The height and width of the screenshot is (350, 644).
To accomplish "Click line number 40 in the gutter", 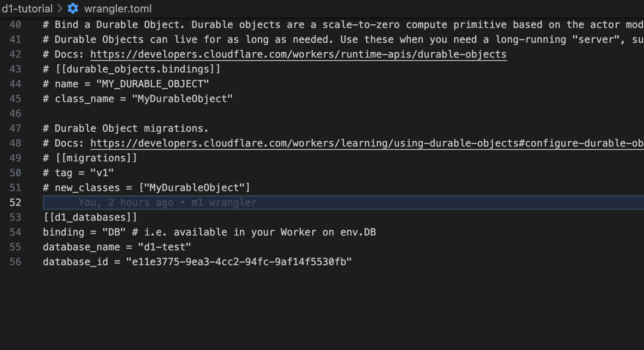I will (x=15, y=25).
